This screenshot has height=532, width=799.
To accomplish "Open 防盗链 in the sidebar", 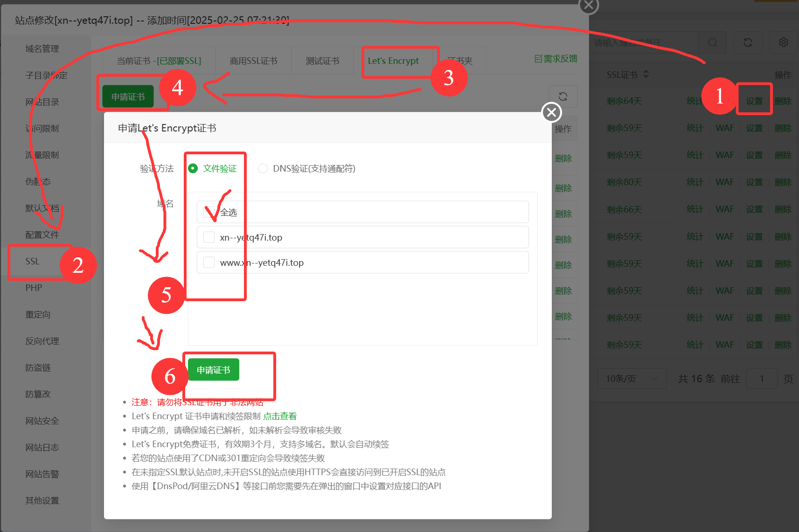I will tap(38, 367).
